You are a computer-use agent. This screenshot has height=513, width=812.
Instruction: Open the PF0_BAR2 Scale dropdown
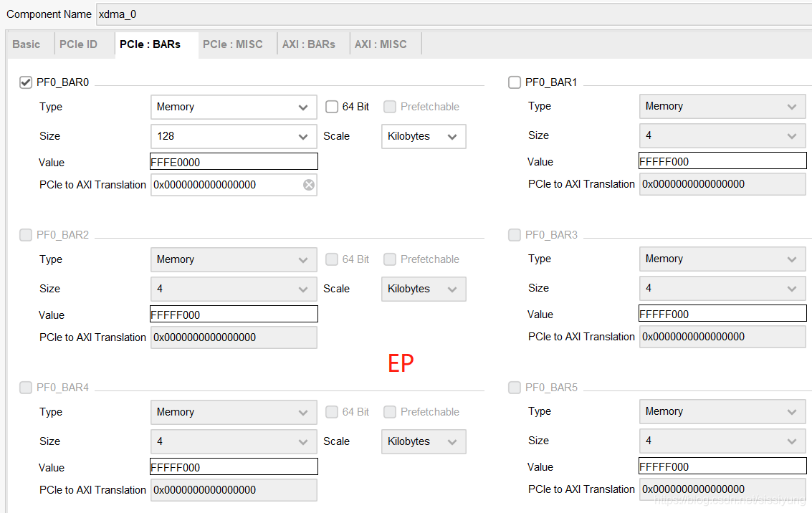click(x=424, y=289)
